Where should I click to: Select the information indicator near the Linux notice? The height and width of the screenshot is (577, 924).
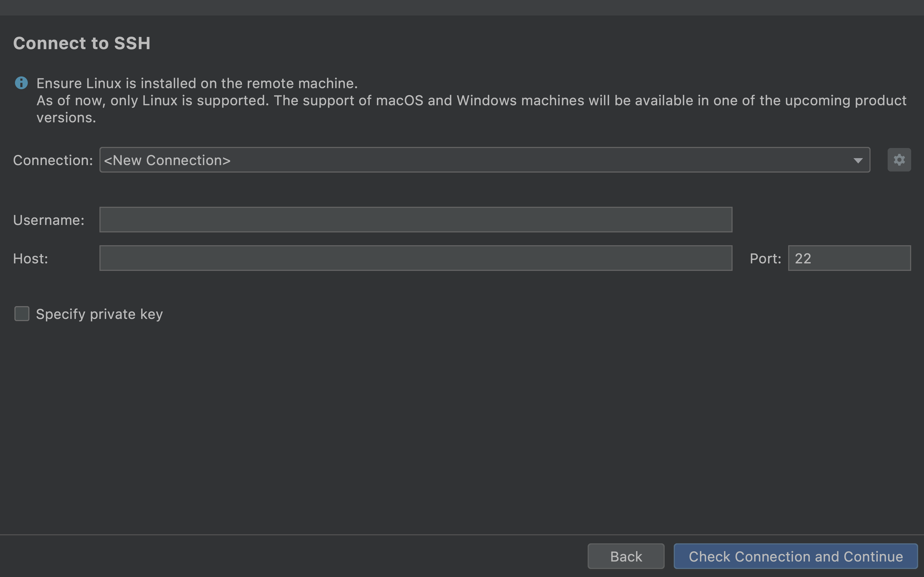22,83
